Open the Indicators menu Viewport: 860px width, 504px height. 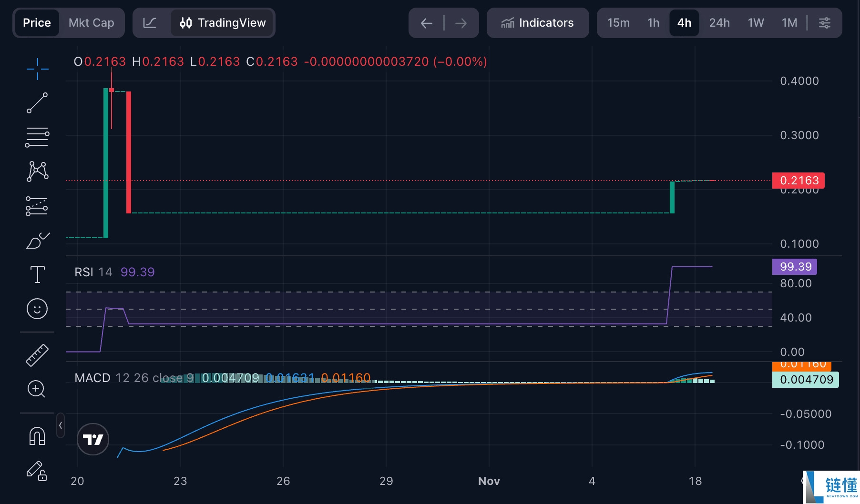(x=537, y=23)
